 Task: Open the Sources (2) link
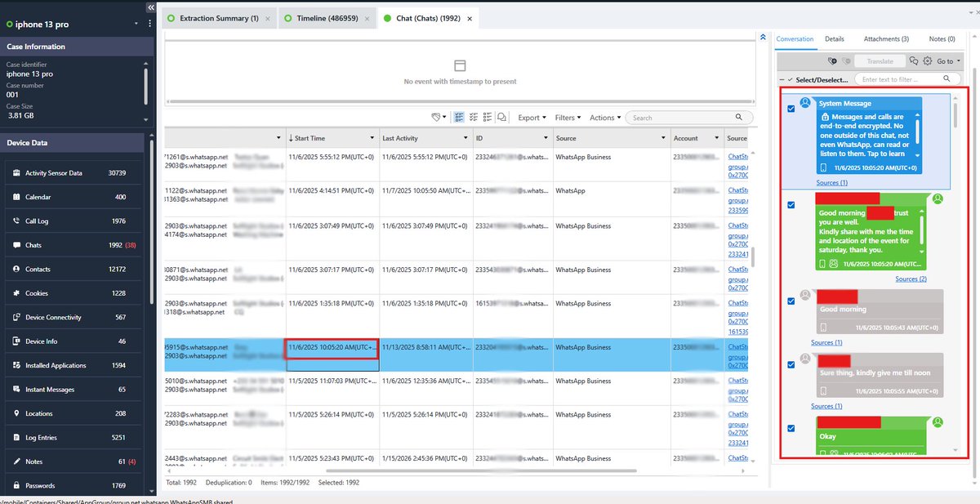[911, 279]
